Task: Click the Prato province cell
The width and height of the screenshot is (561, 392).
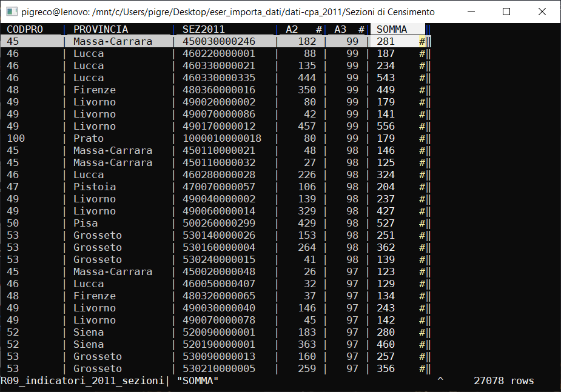Action: [x=89, y=138]
